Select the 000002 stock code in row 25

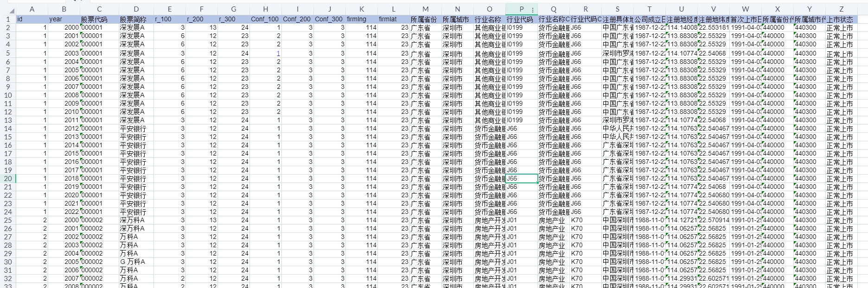[99, 220]
